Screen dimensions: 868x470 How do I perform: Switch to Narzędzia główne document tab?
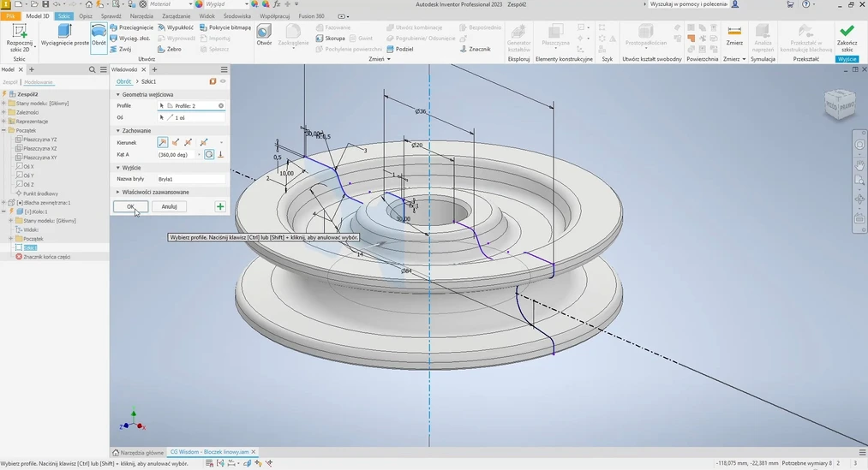click(x=138, y=452)
